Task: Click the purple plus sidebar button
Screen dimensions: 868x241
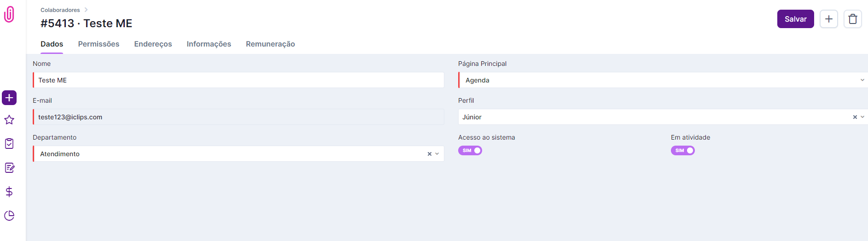Action: click(9, 98)
